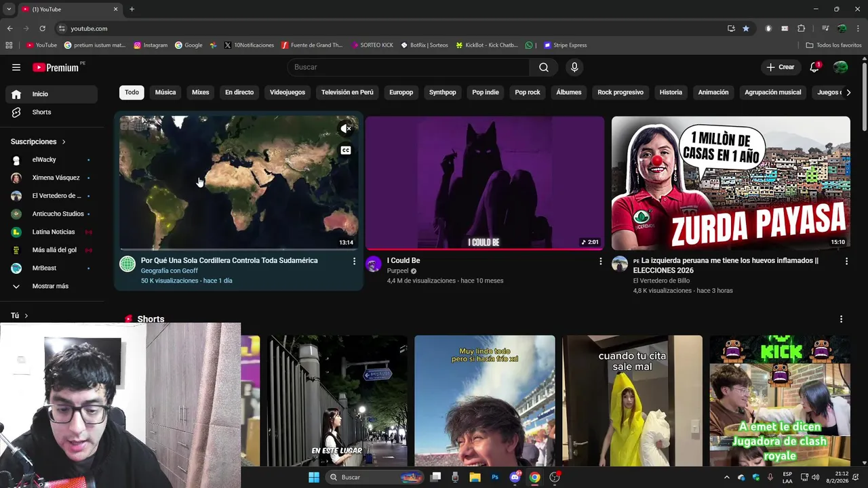This screenshot has width=868, height=488.
Task: Open the Shorts shelf three-dot menu
Action: 842,319
